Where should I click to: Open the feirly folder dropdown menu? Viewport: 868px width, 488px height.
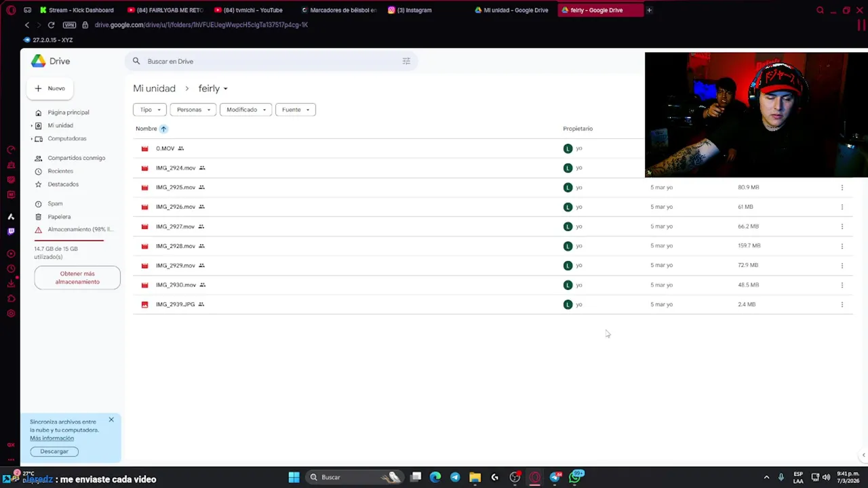click(213, 89)
